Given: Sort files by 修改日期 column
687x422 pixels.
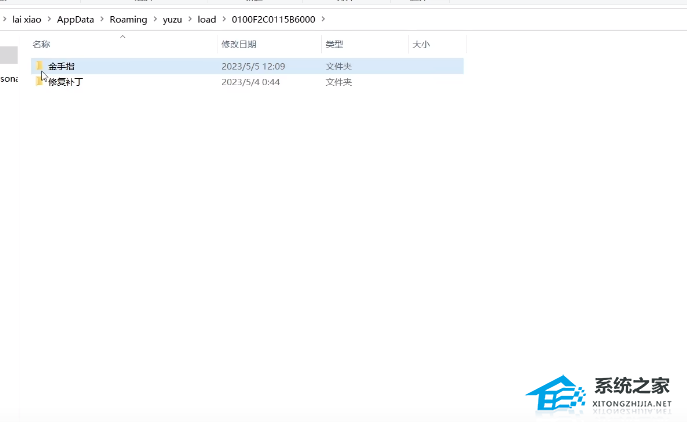Looking at the screenshot, I should [x=239, y=44].
